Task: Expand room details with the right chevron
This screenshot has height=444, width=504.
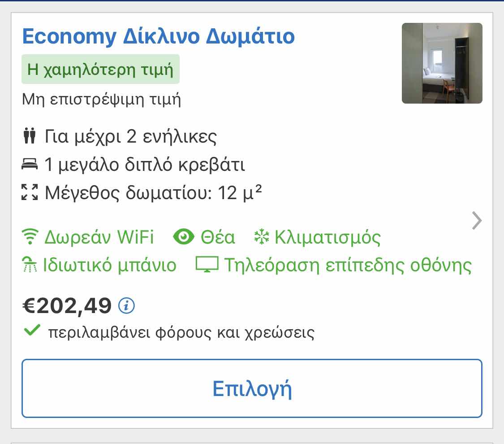Action: pyautogui.click(x=477, y=221)
